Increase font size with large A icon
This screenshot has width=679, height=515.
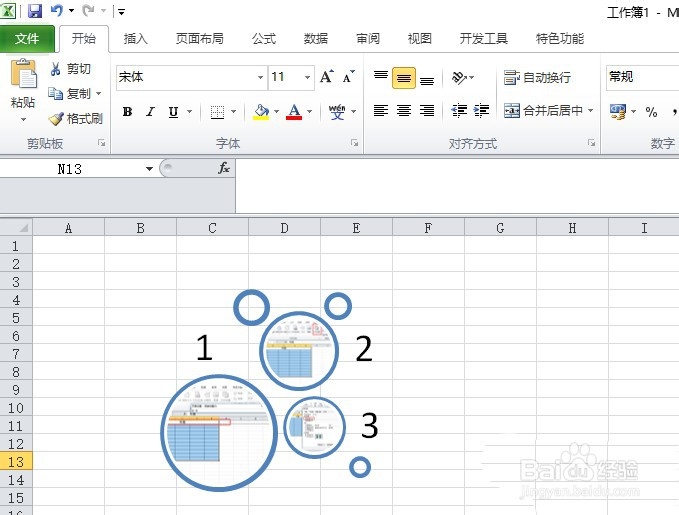pos(327,77)
